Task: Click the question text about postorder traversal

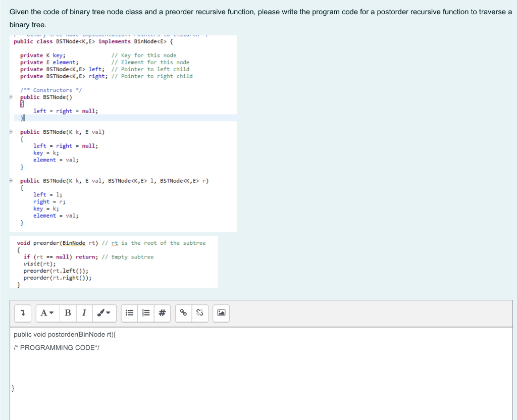Action: (261, 18)
